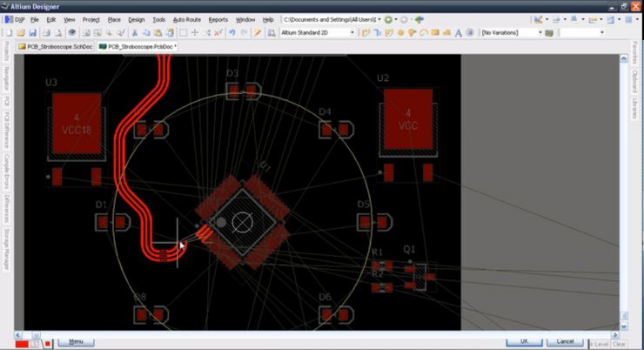Click the Place component icon
This screenshot has height=350, width=644.
tap(470, 32)
